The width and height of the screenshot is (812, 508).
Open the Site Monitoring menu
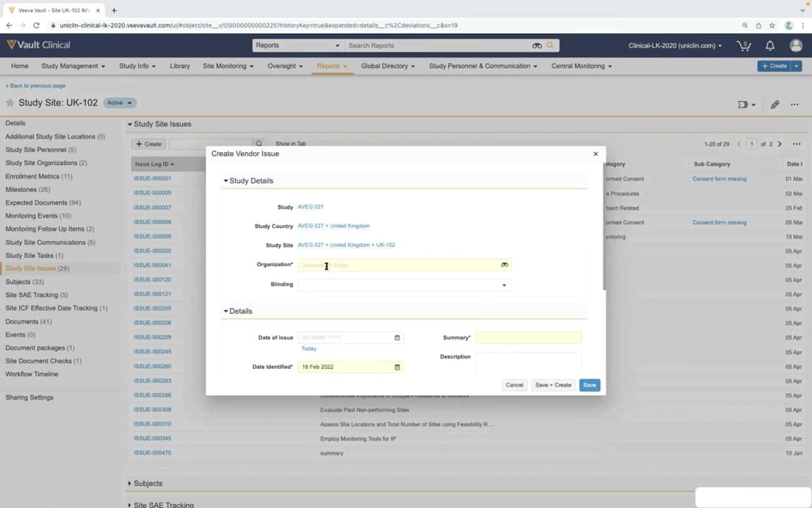tap(228, 66)
